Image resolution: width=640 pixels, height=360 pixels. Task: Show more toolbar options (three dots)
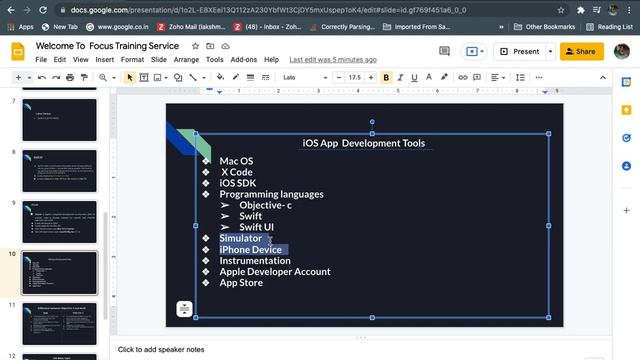539,78
